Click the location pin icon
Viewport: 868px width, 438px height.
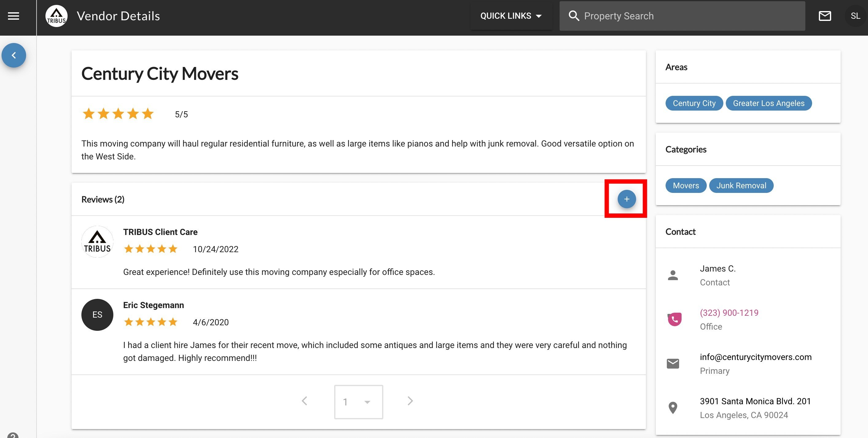tap(673, 408)
